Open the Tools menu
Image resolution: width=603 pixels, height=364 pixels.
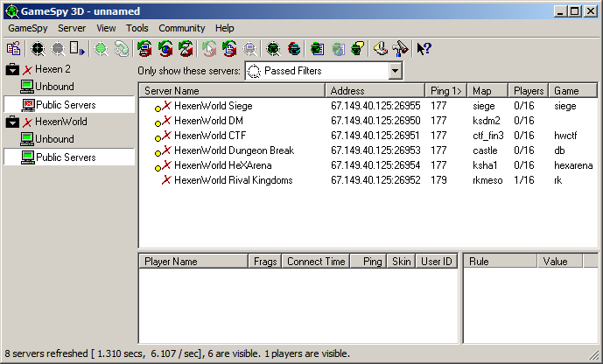[137, 28]
